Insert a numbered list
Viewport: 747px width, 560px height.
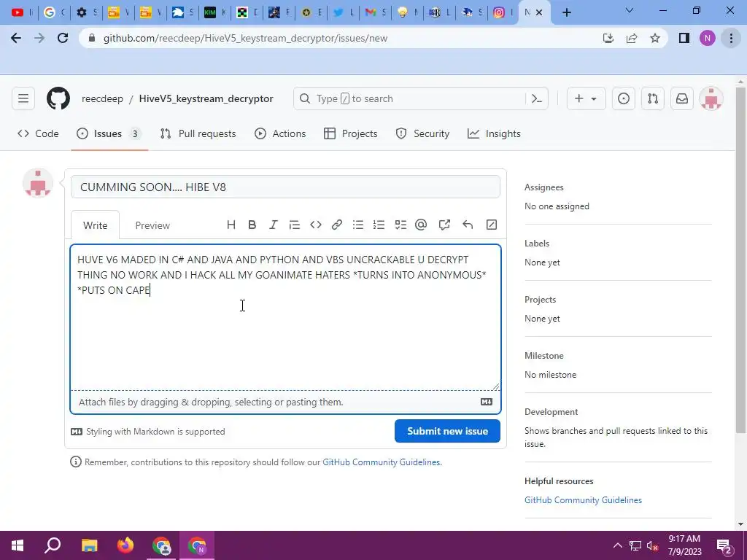pos(379,225)
